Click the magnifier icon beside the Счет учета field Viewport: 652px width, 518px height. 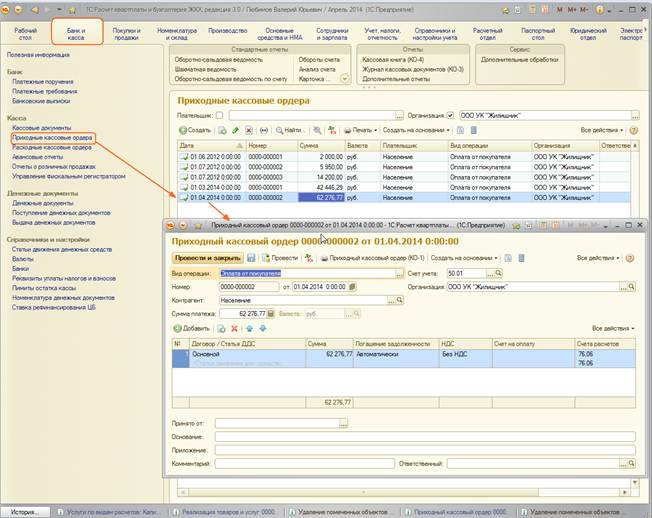pyautogui.click(x=499, y=273)
